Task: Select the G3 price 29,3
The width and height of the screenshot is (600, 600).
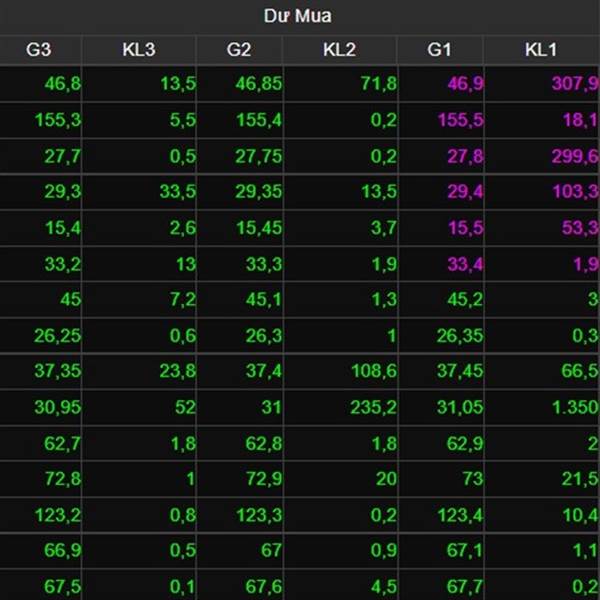Action: pyautogui.click(x=63, y=191)
